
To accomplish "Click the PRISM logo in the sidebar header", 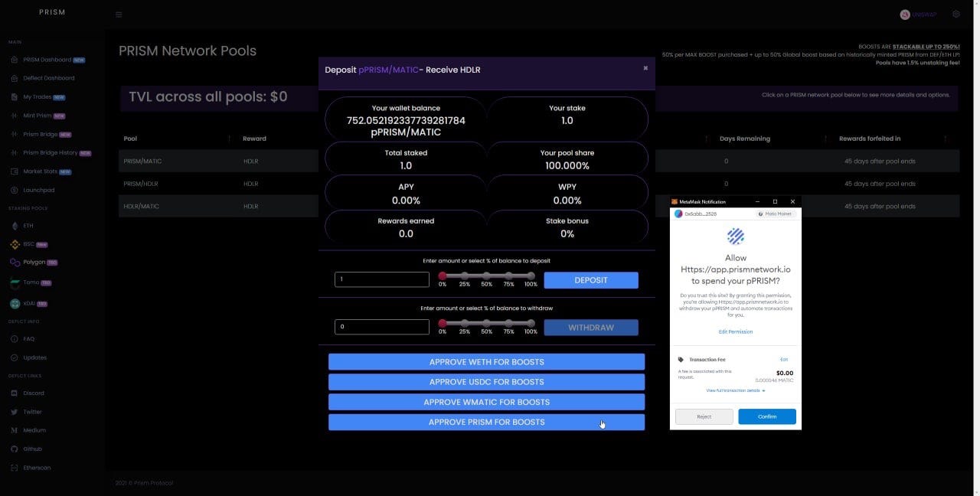I will click(52, 12).
